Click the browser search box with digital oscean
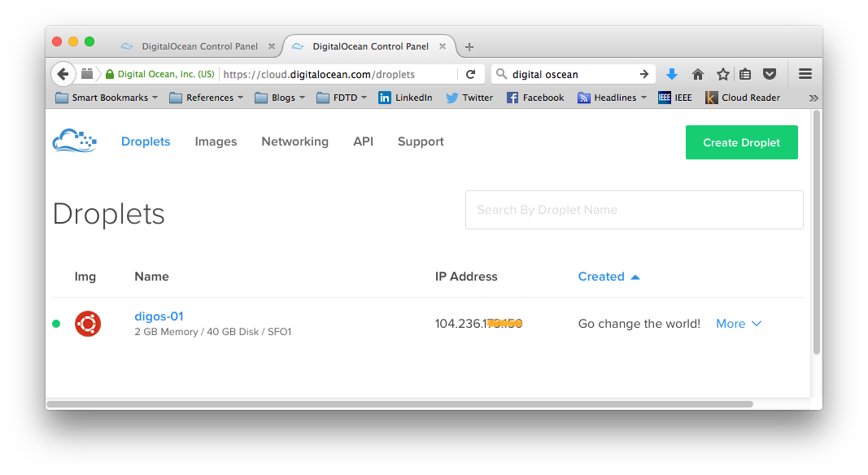Screen dimensions: 868x475 click(573, 74)
